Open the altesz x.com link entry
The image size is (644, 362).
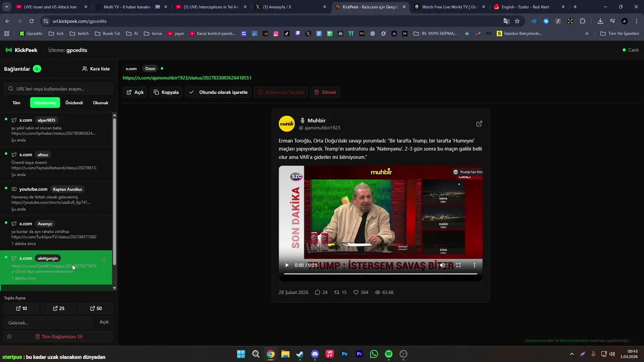[56, 164]
